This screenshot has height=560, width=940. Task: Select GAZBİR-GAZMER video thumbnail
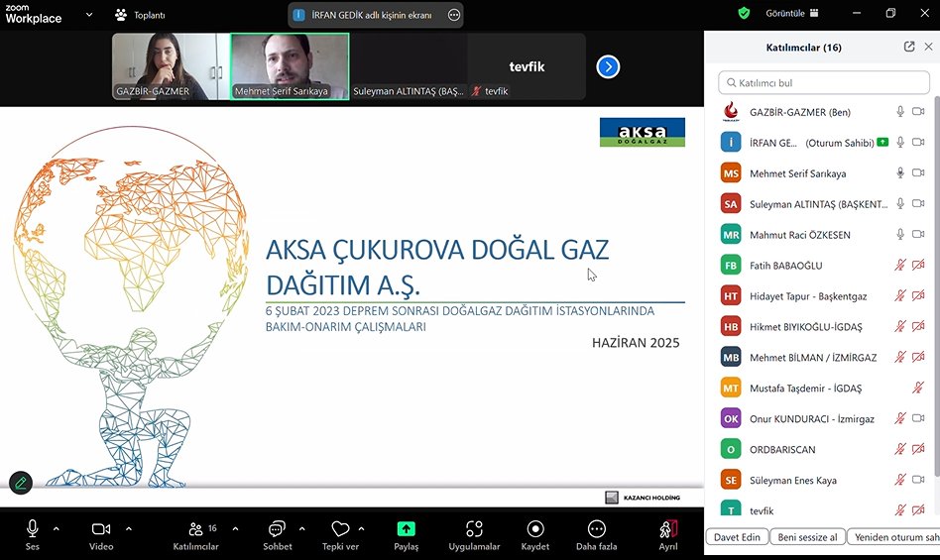pyautogui.click(x=171, y=66)
